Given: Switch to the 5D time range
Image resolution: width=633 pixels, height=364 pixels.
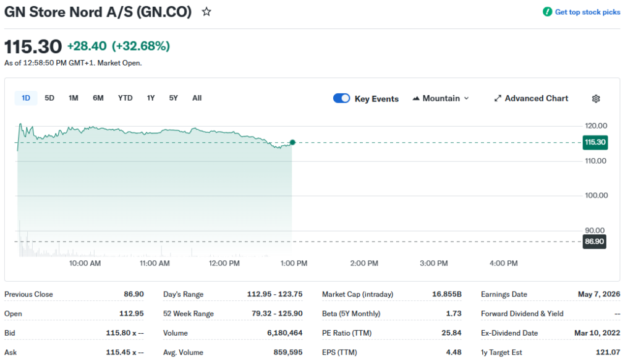Looking at the screenshot, I should coord(49,98).
